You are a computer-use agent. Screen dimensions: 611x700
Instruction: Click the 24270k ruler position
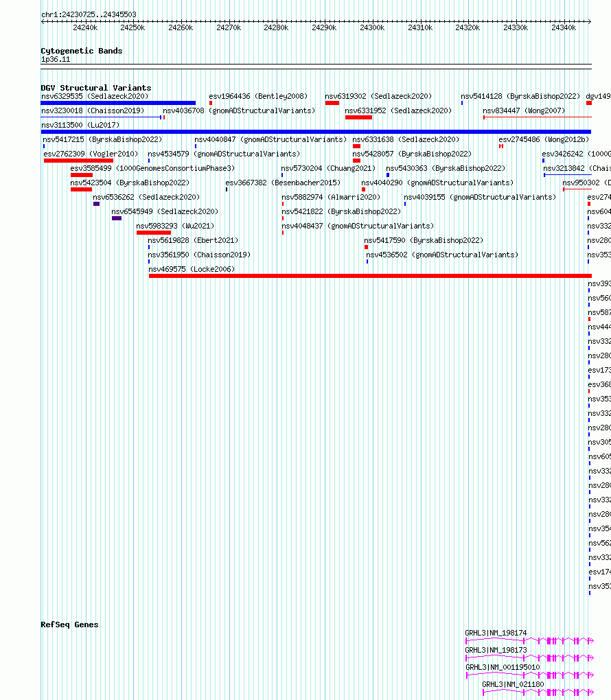(x=229, y=27)
